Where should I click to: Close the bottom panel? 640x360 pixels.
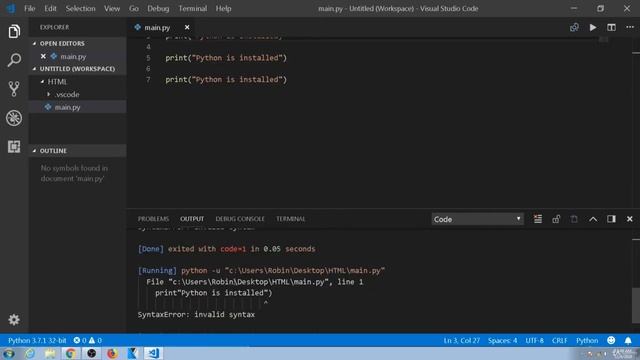click(x=630, y=219)
